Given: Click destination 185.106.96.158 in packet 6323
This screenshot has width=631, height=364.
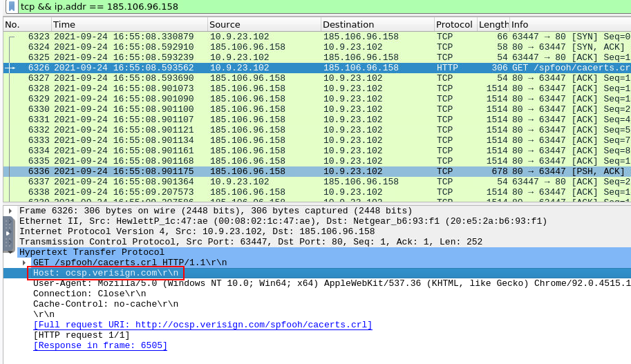Looking at the screenshot, I should click(361, 37).
